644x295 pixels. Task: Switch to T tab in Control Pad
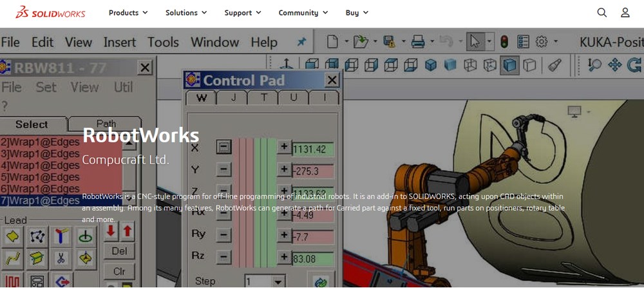(263, 98)
